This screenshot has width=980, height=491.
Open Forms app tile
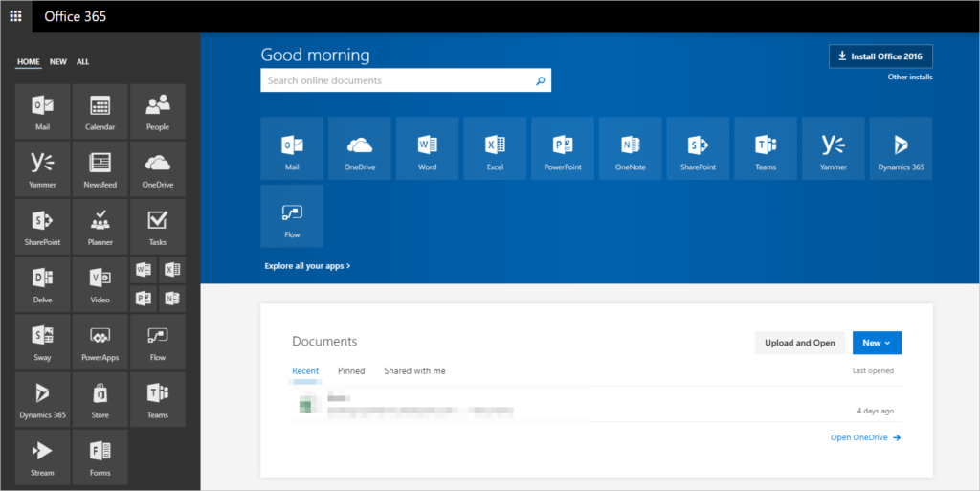pos(100,457)
